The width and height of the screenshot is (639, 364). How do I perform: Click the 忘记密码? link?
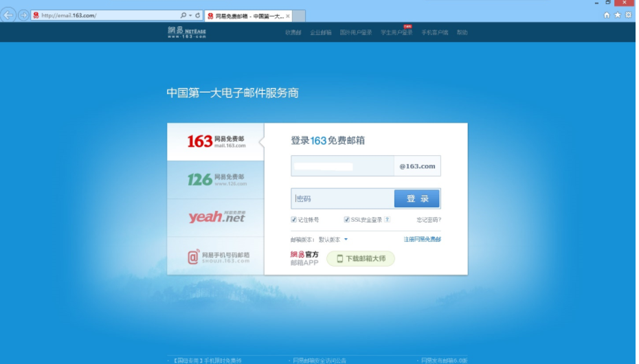click(429, 220)
